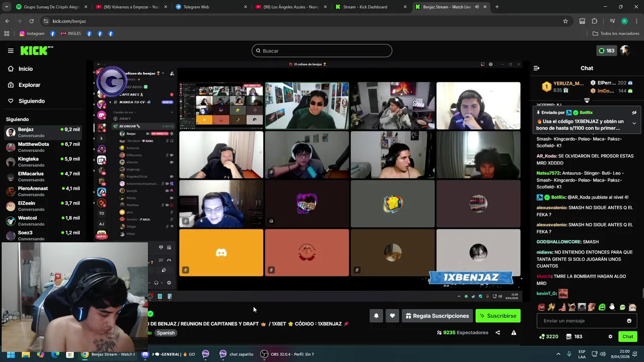The image size is (644, 362).
Task: Switch to Grupo Sumaq De Crispín tab
Action: click(x=51, y=7)
